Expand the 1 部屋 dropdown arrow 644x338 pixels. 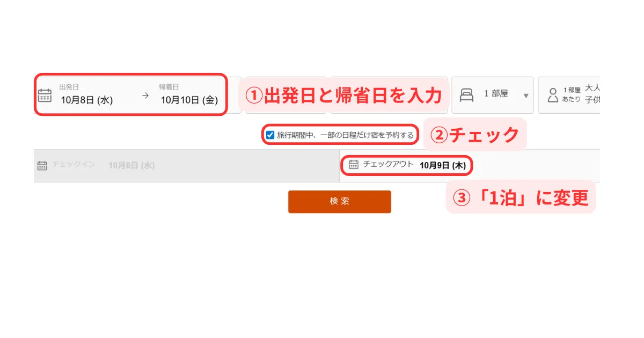526,96
